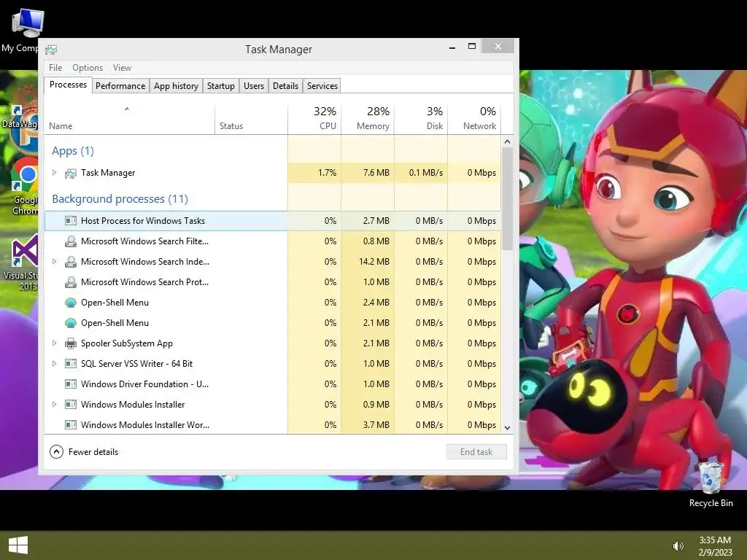Open the File menu

click(55, 68)
